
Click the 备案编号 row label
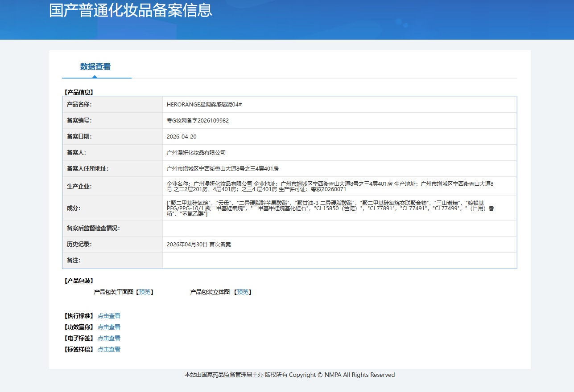coord(79,121)
